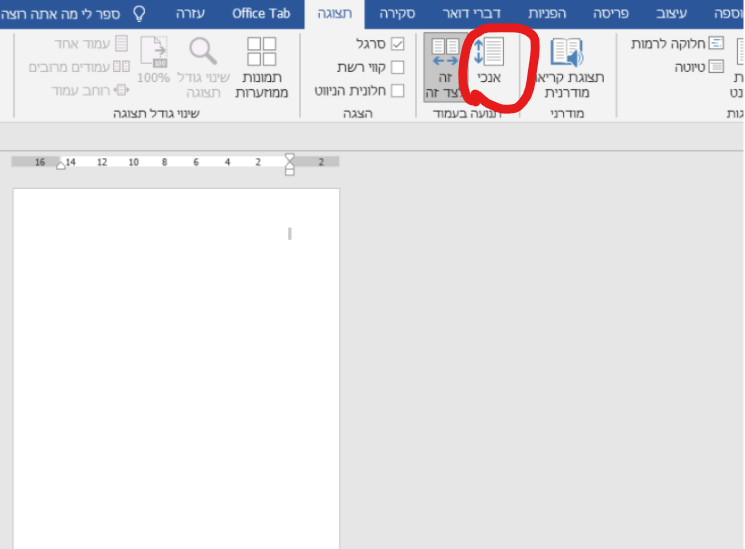Open the Layout (פריסה) tab
The width and height of the screenshot is (745, 549).
coord(611,14)
